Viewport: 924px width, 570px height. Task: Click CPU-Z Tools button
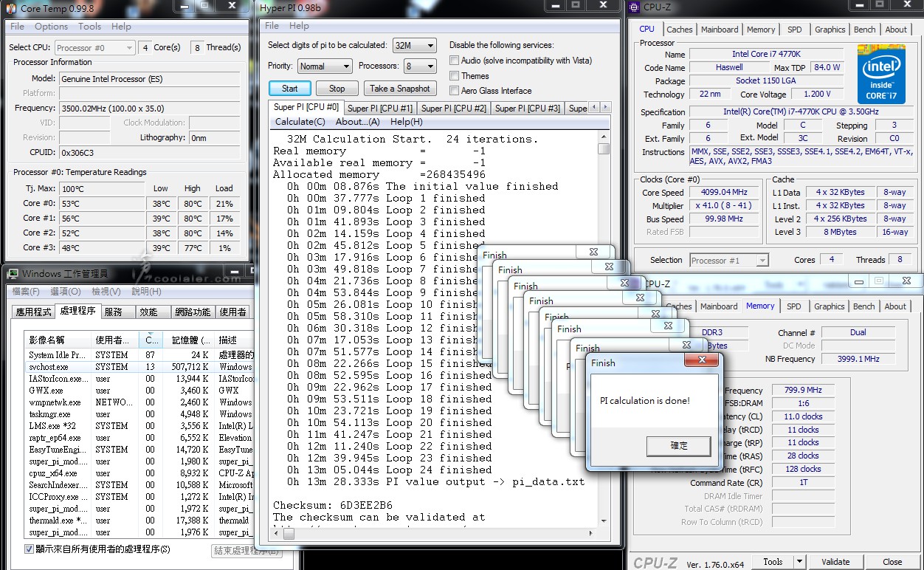click(773, 562)
